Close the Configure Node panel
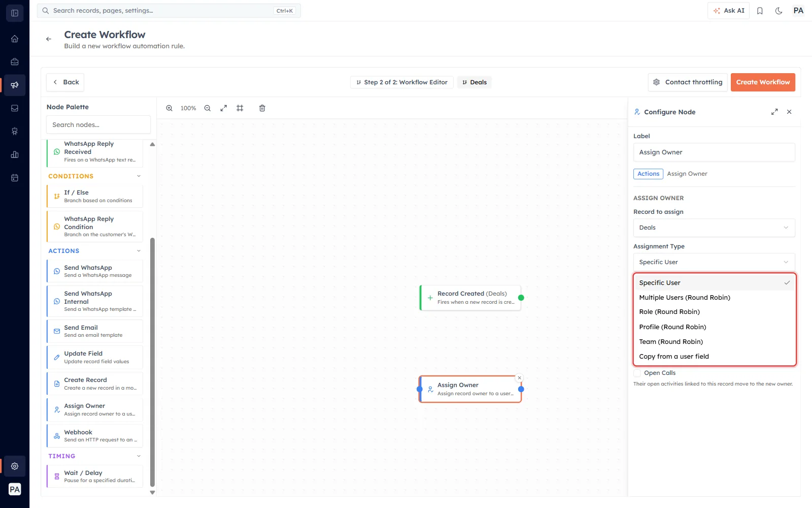Image resolution: width=812 pixels, height=508 pixels. [x=789, y=112]
